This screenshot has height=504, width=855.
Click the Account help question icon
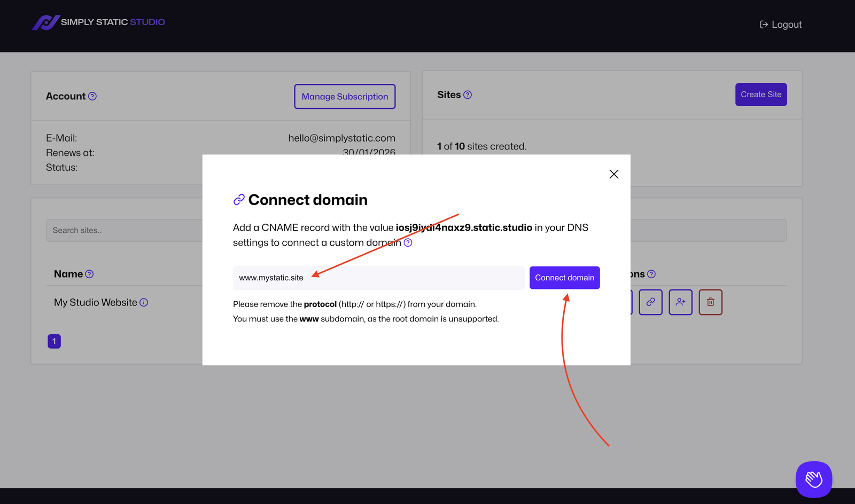click(92, 97)
